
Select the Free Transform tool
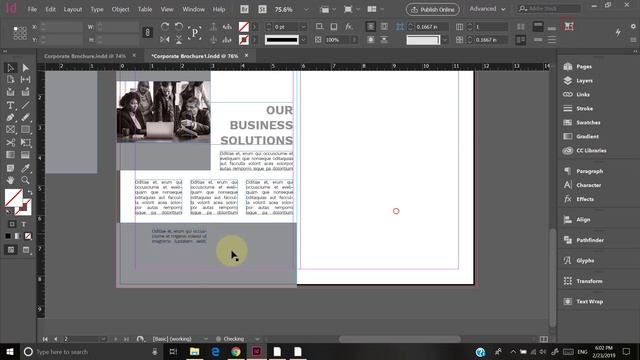click(x=25, y=142)
